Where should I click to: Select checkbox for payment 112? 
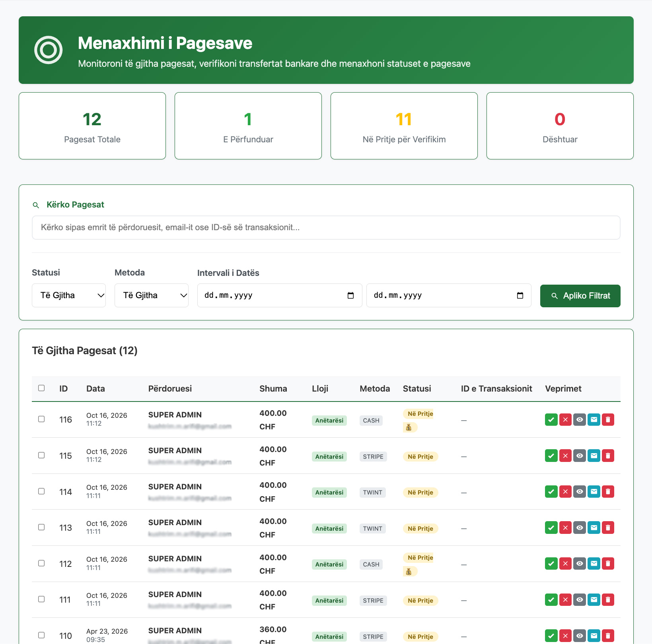click(41, 563)
